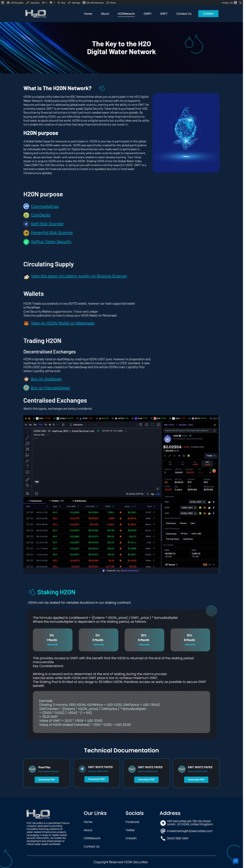Open the chart screenshot camera icon
The width and height of the screenshot is (246, 868).
pyautogui.click(x=158, y=425)
